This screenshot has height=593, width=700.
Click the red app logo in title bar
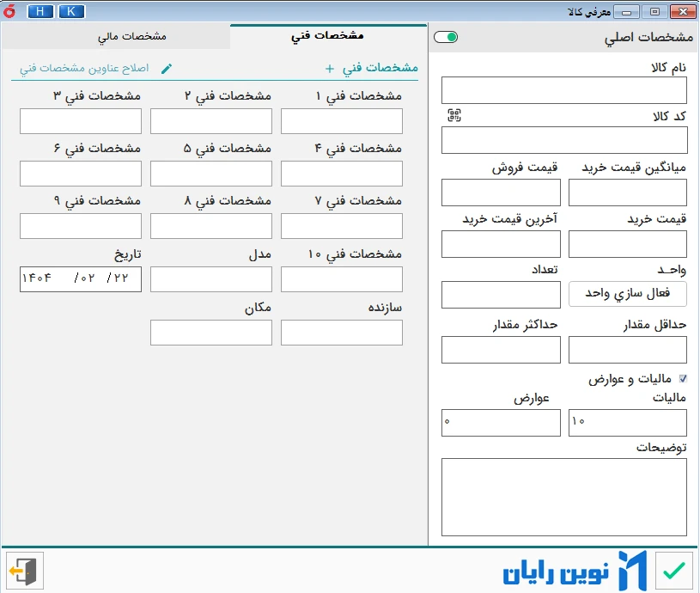coord(9,11)
